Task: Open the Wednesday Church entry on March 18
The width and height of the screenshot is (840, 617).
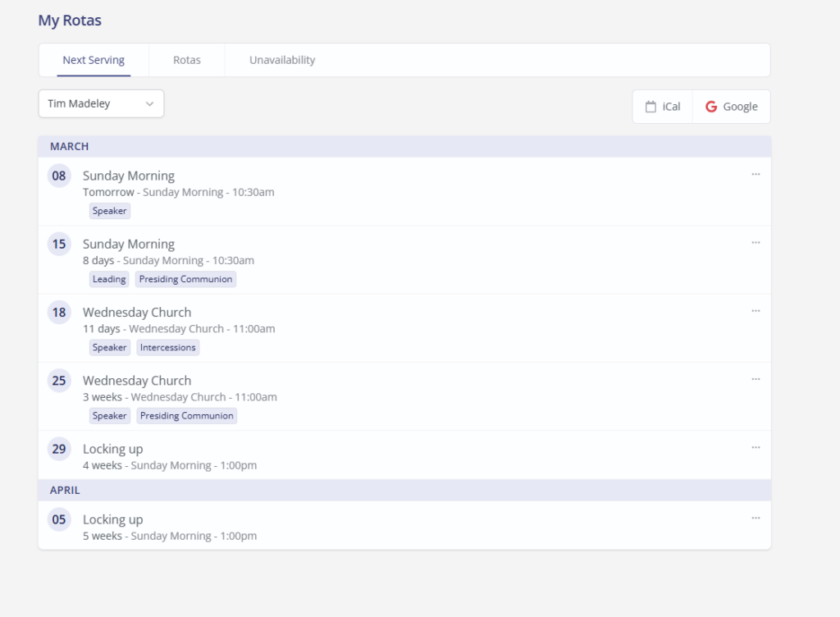Action: click(137, 313)
